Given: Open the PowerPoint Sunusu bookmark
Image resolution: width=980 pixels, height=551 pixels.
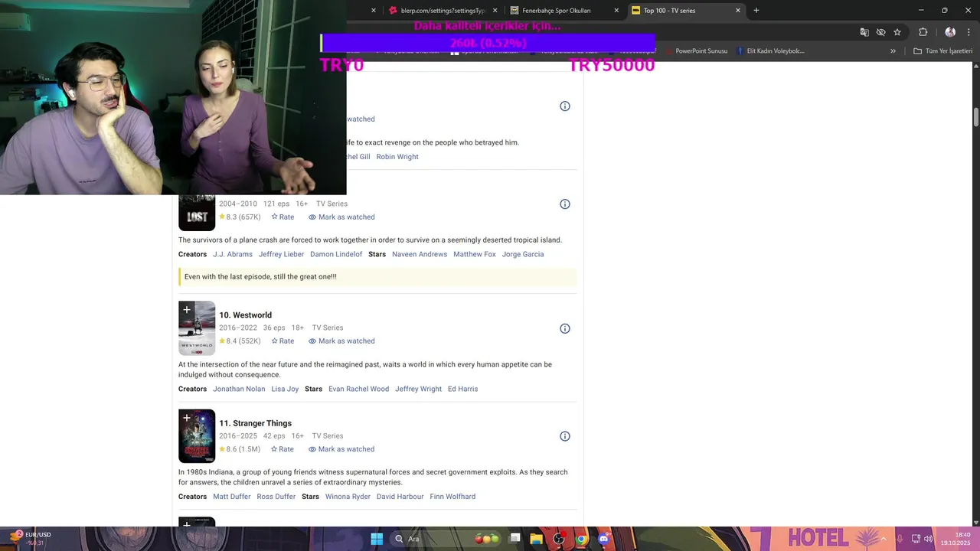Looking at the screenshot, I should pyautogui.click(x=697, y=51).
